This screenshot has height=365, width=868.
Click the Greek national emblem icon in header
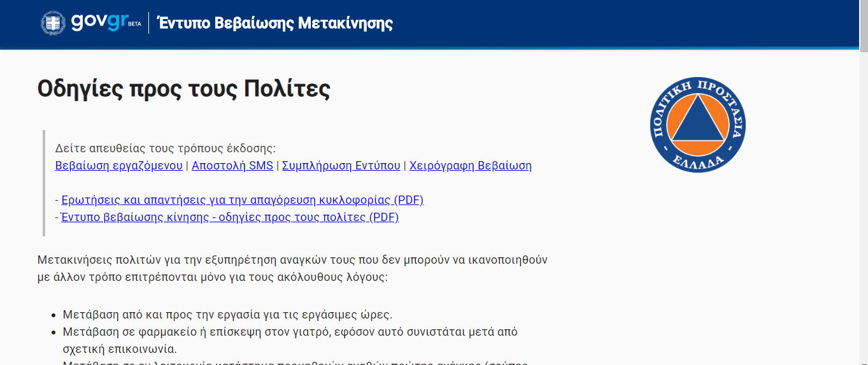point(53,23)
